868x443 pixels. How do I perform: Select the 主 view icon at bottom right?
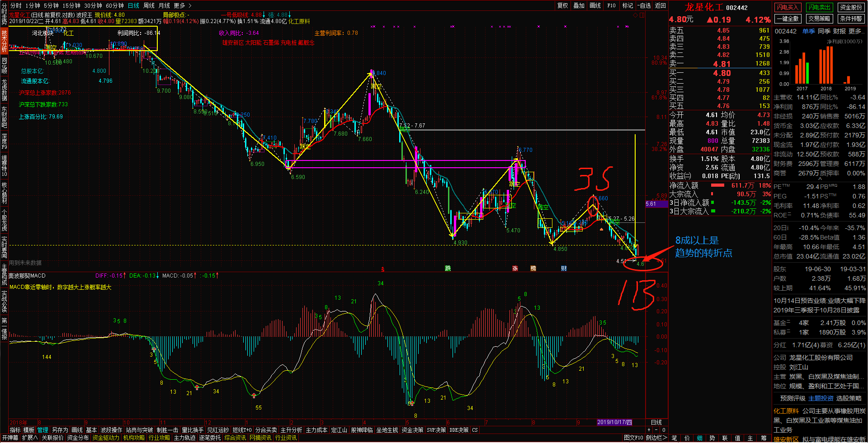click(x=750, y=438)
